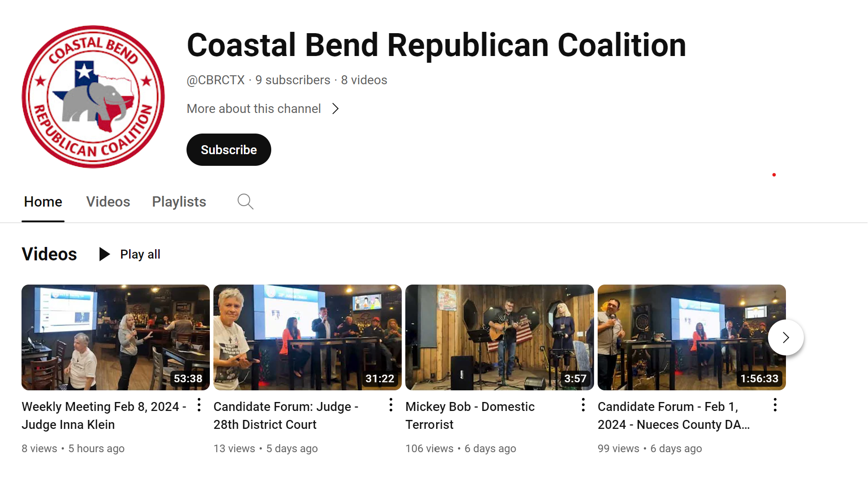Open Mickey Bob - Domestic Terrorist title link

coord(470,415)
